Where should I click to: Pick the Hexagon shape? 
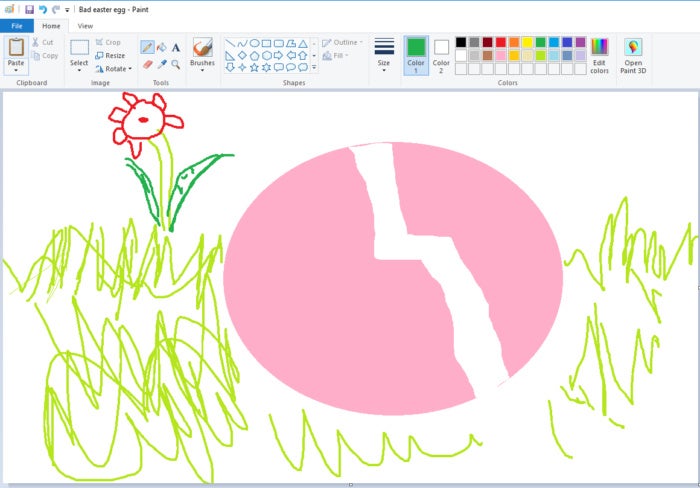coord(267,55)
